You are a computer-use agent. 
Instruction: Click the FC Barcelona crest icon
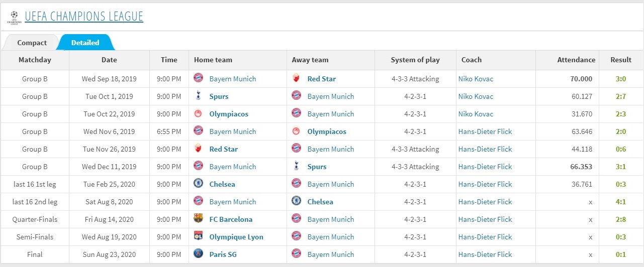point(199,218)
